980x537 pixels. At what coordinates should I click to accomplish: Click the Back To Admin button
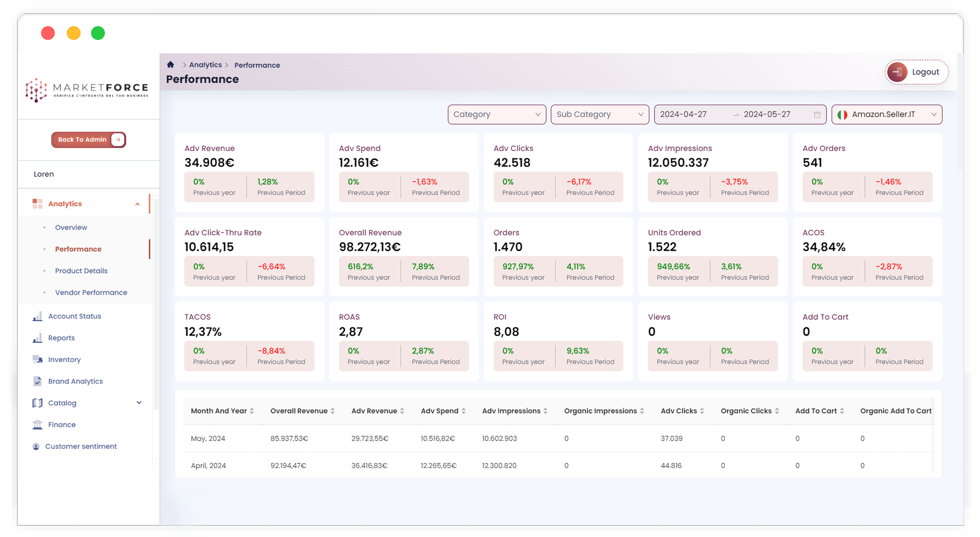[x=88, y=139]
